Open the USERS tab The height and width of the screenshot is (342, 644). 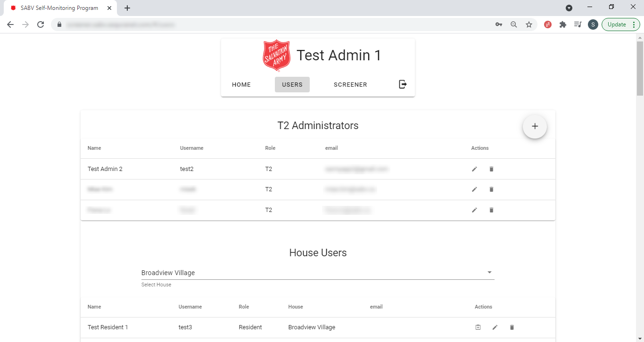click(292, 85)
